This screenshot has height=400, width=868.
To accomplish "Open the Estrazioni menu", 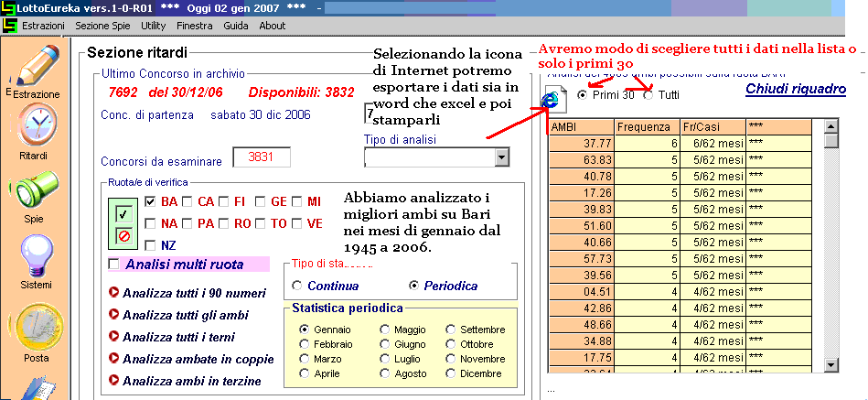I will [x=43, y=26].
